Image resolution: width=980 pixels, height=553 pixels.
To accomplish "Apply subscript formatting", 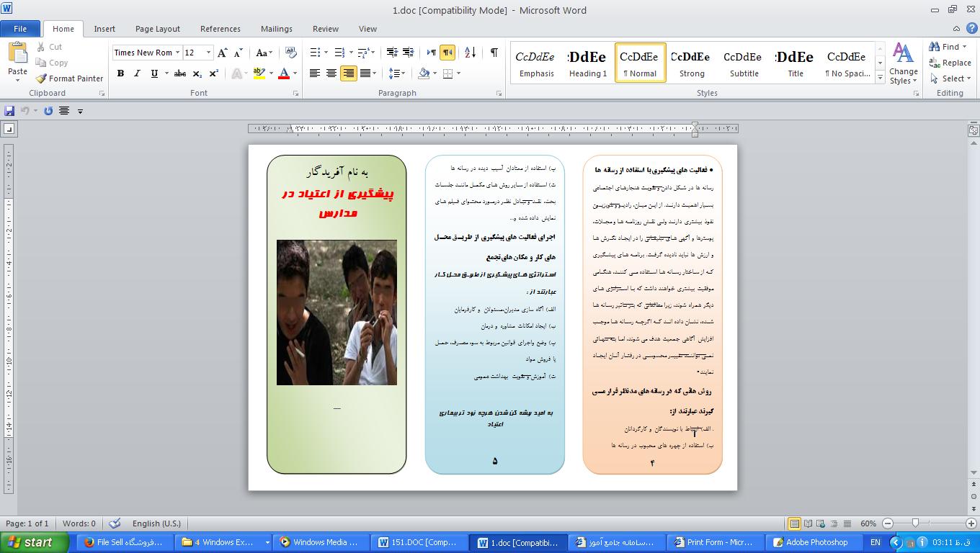I will click(x=198, y=73).
